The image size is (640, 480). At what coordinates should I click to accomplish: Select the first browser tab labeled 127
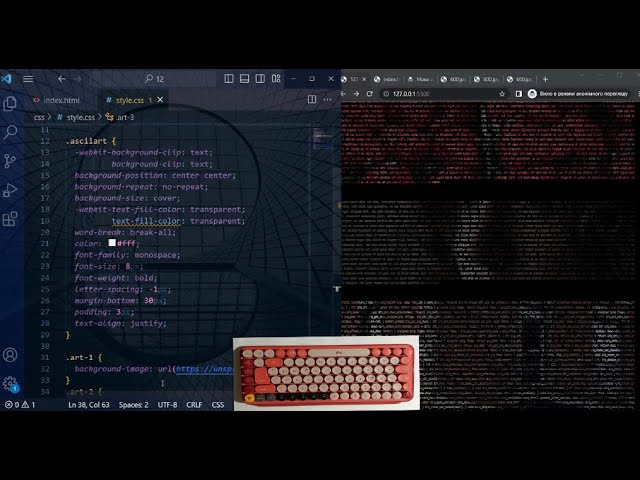point(351,79)
